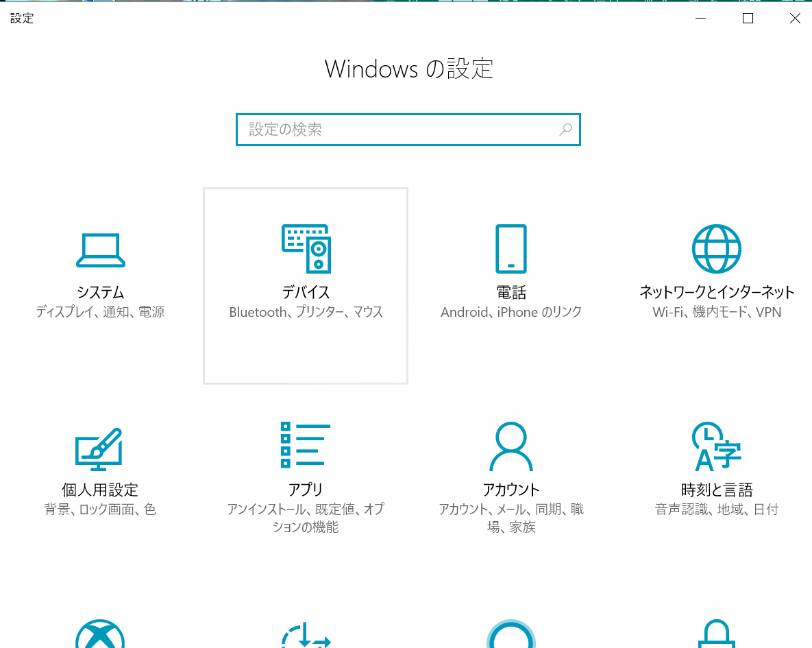Click the ネットワークとインターネット label

click(717, 292)
